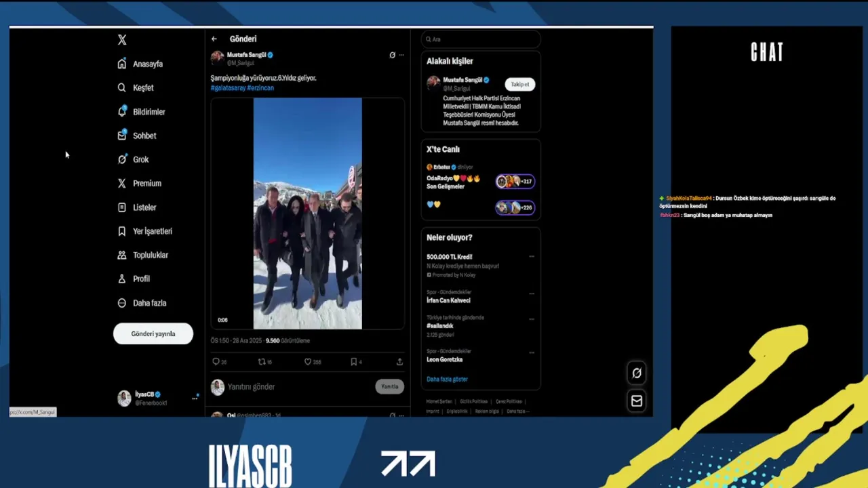Click Yanıtla reply button

coord(390,386)
